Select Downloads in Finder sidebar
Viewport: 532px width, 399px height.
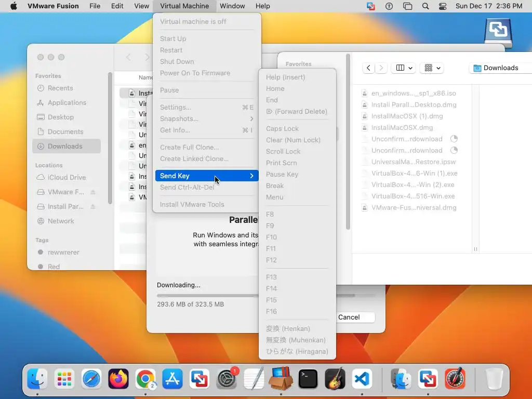click(66, 146)
